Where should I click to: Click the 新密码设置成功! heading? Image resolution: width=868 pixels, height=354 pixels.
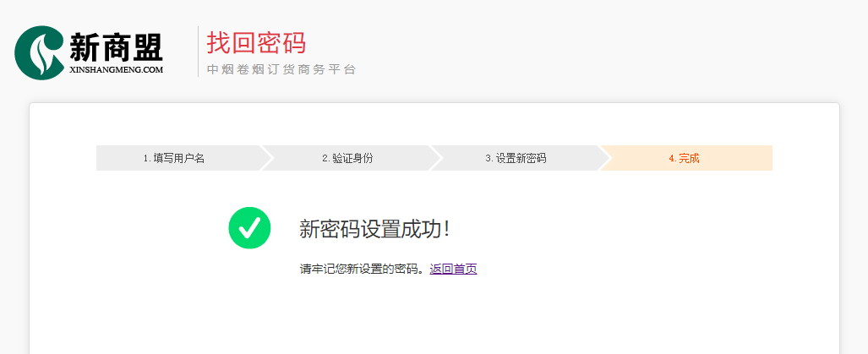pos(374,229)
